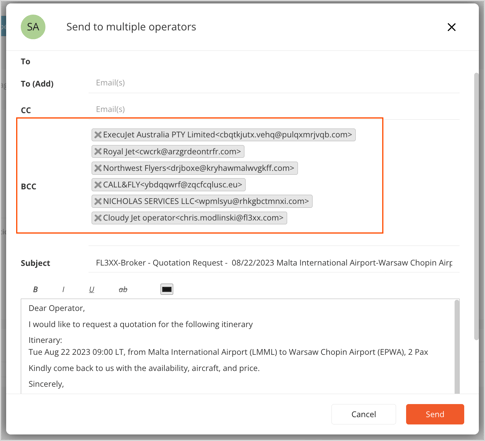Remove Cloudy Jet operator from BCC
485x441 pixels.
point(98,218)
